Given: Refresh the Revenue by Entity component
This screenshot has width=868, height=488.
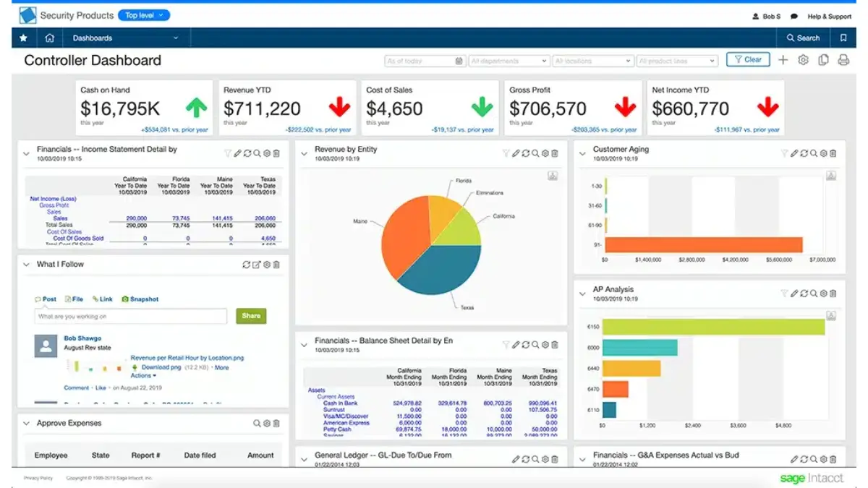Looking at the screenshot, I should coord(526,153).
